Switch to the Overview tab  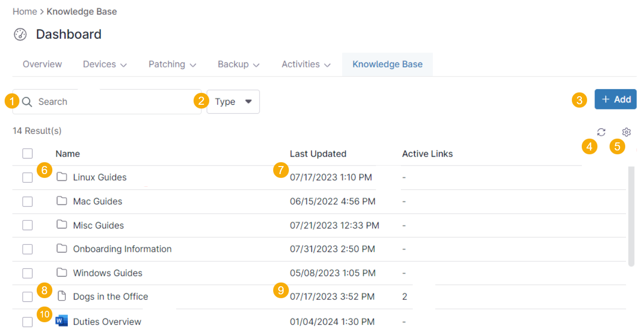pyautogui.click(x=42, y=65)
